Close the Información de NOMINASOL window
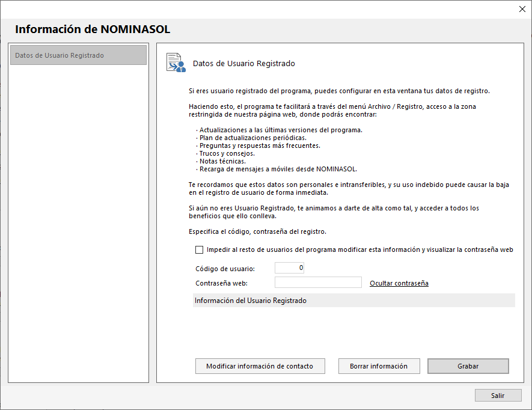Image resolution: width=532 pixels, height=410 pixels. tap(522, 9)
